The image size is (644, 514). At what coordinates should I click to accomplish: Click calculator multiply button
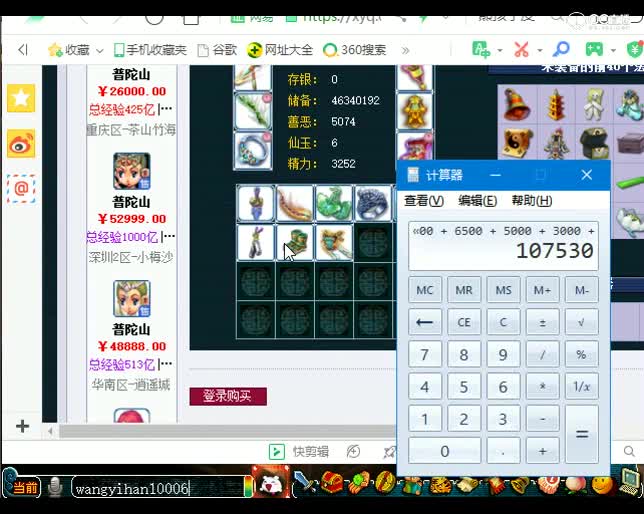(x=542, y=387)
